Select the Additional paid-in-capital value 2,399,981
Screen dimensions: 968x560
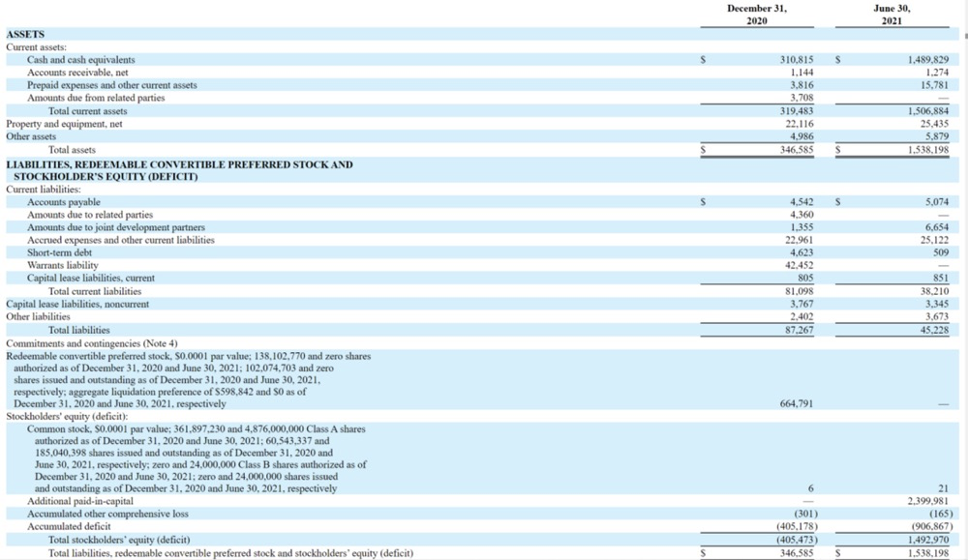pos(926,501)
